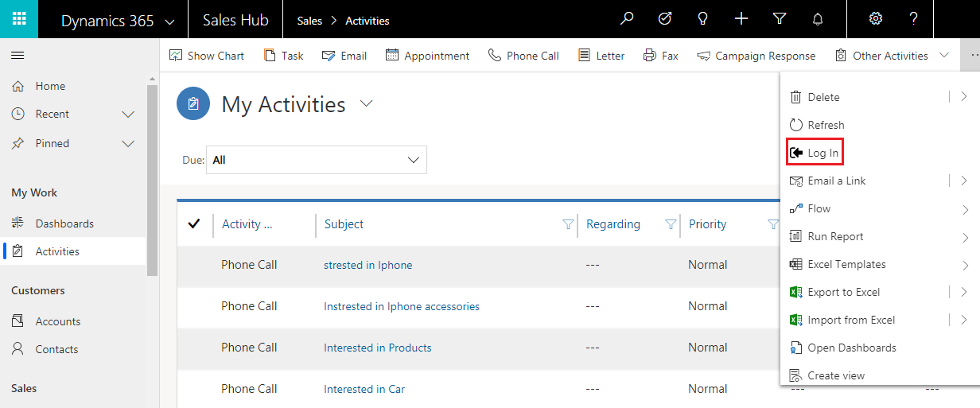The image size is (980, 408).
Task: Toggle the select-all checkmark in grid header
Action: click(193, 224)
